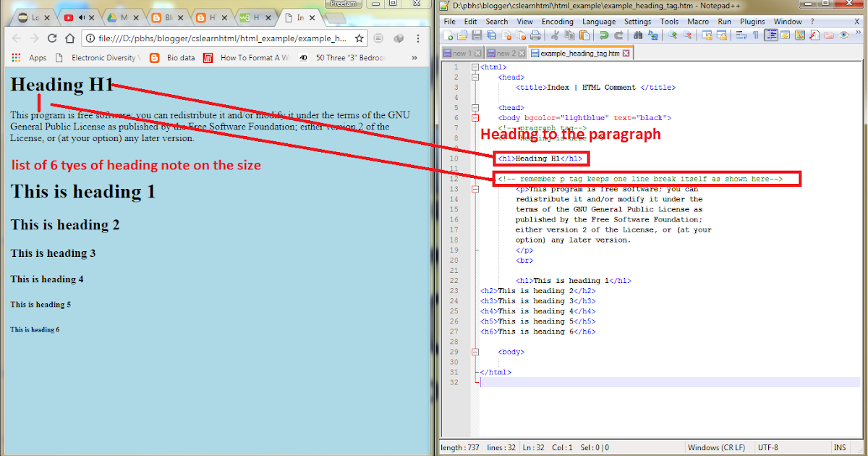Cut selected text using the scissors icon
Viewport: 868px width, 456px height.
[555, 34]
